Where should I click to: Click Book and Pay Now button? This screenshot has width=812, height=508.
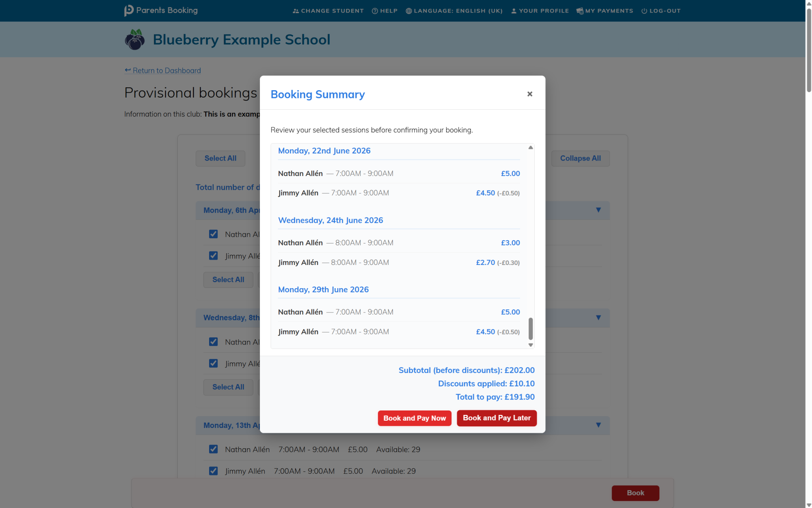(x=414, y=418)
